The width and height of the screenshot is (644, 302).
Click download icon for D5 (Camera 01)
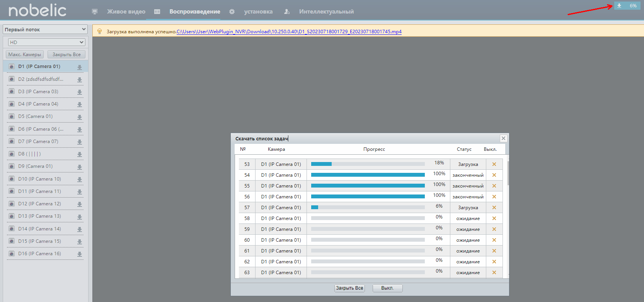(x=80, y=117)
